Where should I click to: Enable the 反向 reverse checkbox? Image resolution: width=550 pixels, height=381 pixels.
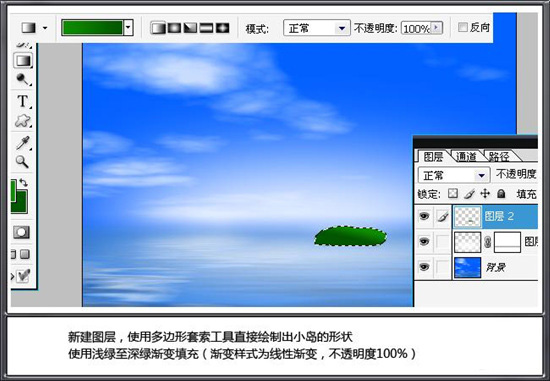click(463, 27)
